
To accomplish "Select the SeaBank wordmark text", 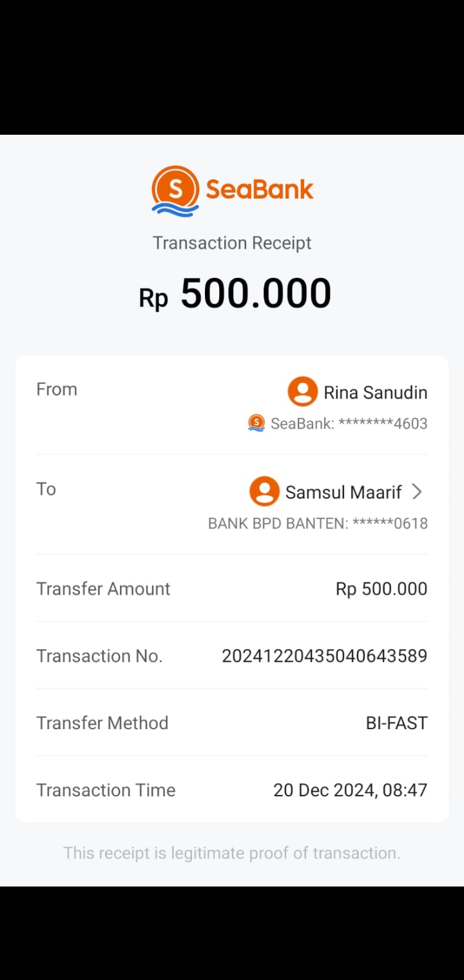I will tap(259, 190).
